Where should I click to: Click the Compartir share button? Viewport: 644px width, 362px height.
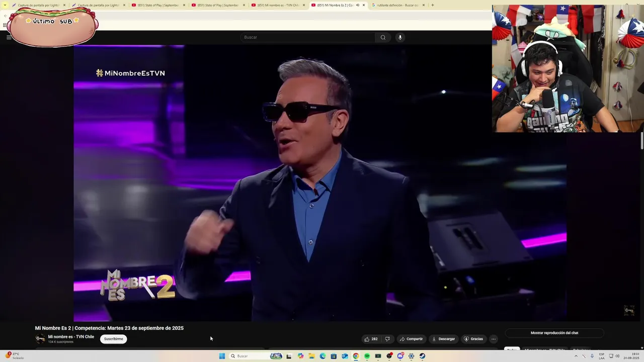pyautogui.click(x=411, y=339)
